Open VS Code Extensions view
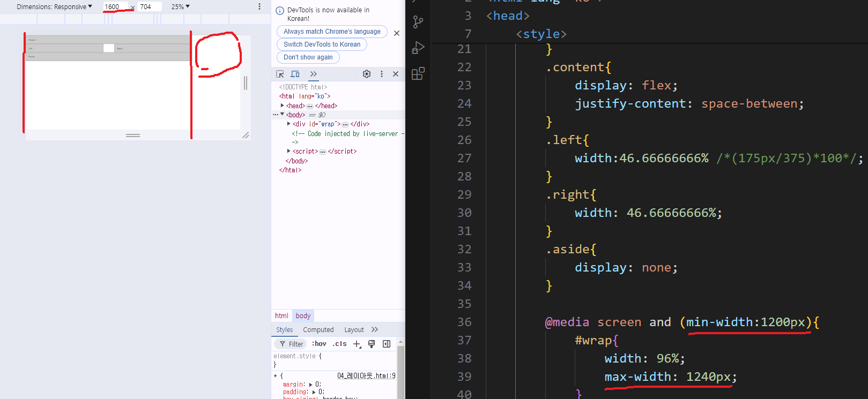868x399 pixels. pos(418,73)
